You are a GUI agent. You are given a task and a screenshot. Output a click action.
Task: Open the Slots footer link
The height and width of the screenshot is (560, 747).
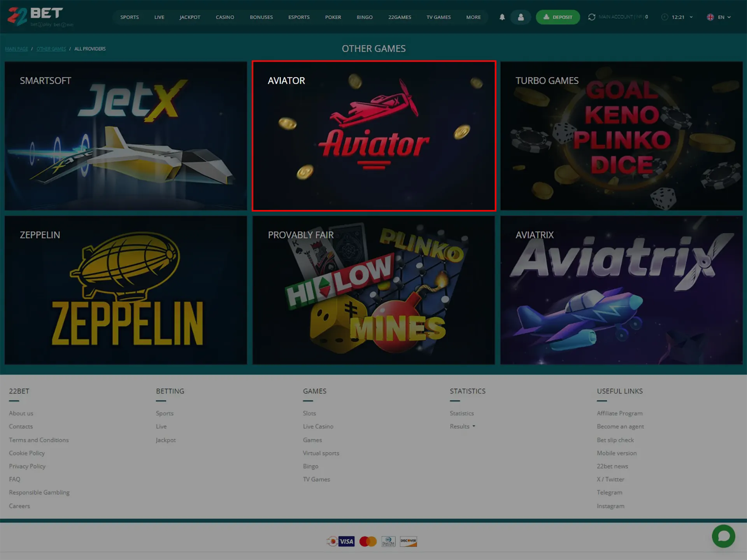(x=309, y=413)
